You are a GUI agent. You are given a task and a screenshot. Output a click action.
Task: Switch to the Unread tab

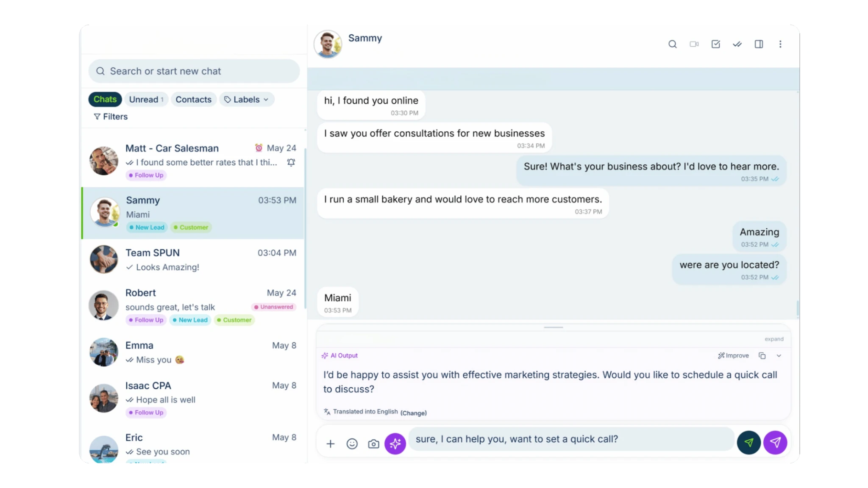146,100
